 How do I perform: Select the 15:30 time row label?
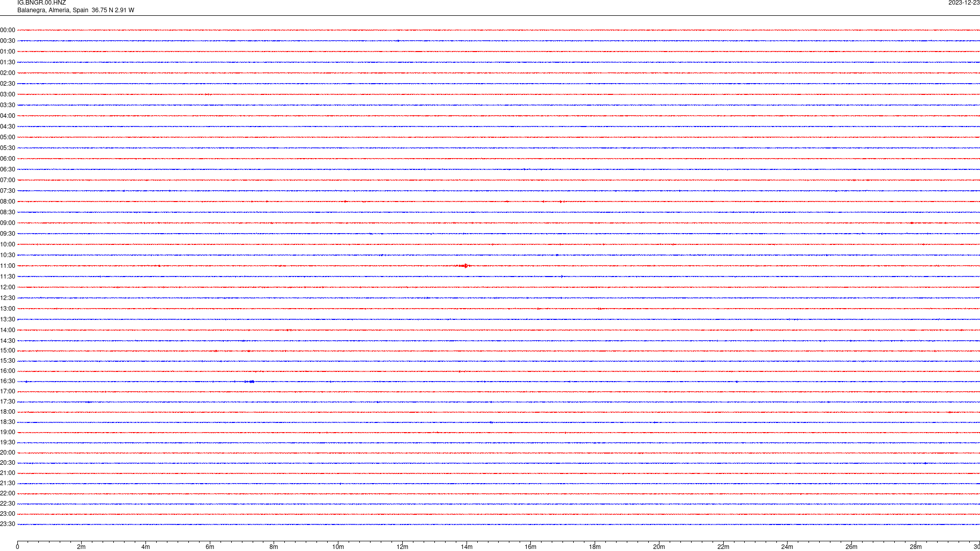tap(8, 361)
